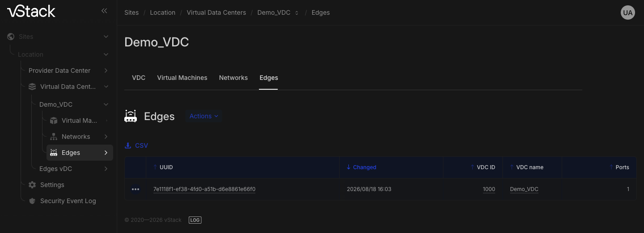Click the cube icon beside Virtual Machines
The image size is (644, 233).
tap(54, 121)
